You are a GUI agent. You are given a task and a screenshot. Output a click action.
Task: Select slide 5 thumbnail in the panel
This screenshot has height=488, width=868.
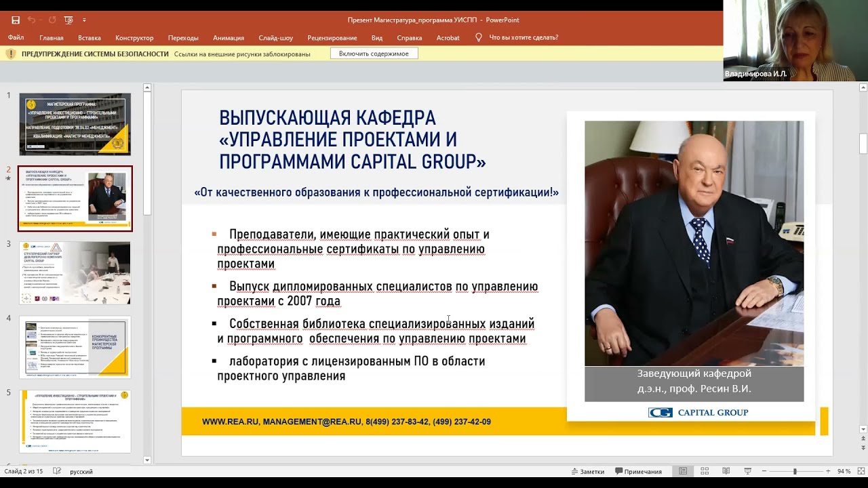(x=75, y=421)
